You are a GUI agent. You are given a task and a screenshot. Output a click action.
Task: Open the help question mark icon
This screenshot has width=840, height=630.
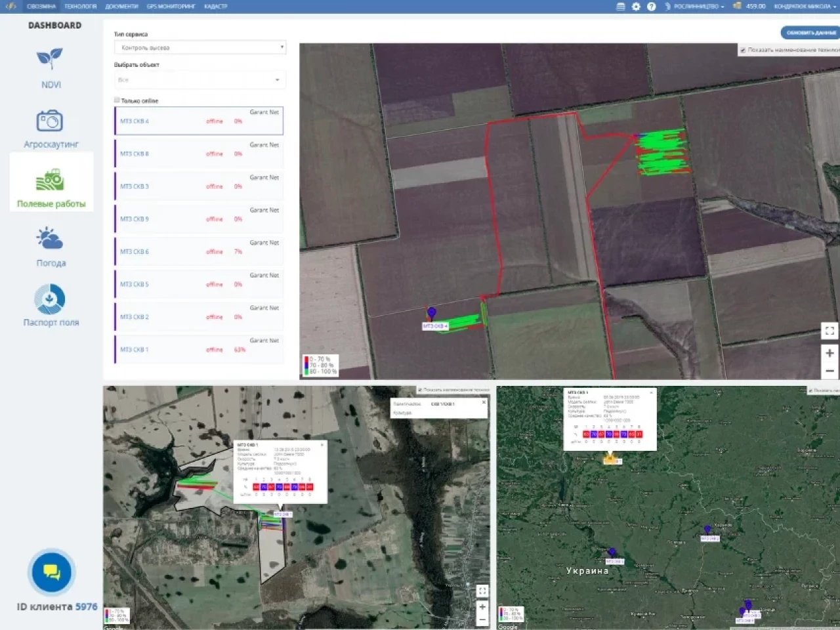[651, 7]
